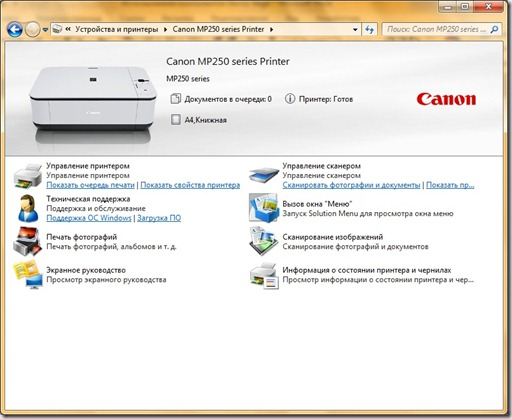Open Показать очередь печати link

tap(90, 185)
